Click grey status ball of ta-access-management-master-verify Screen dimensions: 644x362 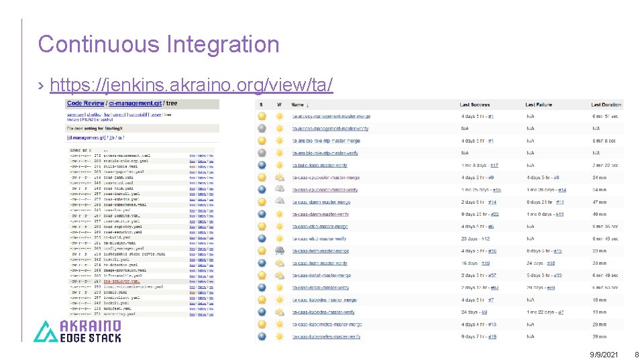click(x=262, y=129)
